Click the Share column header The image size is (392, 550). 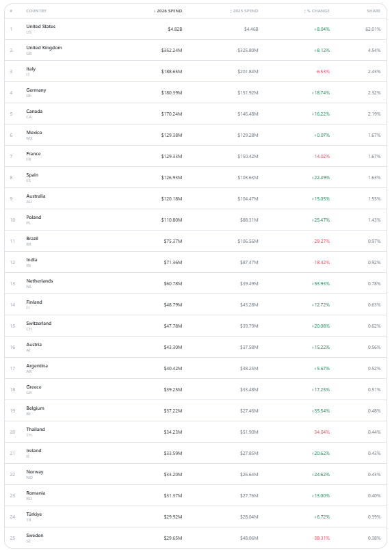(x=374, y=11)
